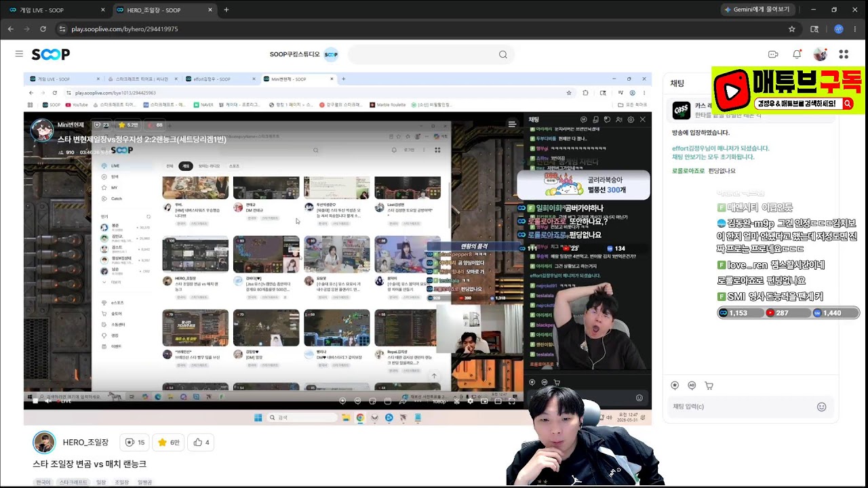This screenshot has width=868, height=488.
Task: Pause the live stream video
Action: coord(35,401)
